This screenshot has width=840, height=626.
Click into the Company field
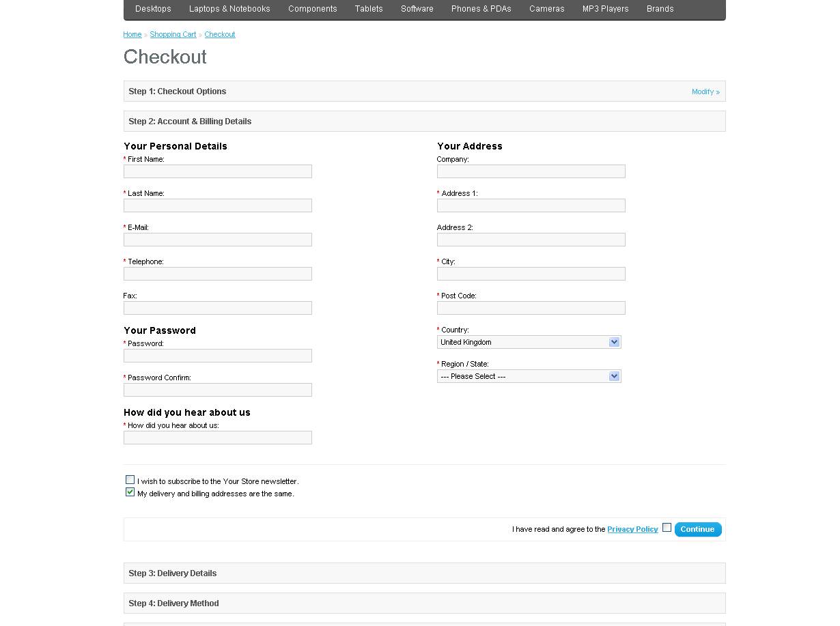click(531, 171)
